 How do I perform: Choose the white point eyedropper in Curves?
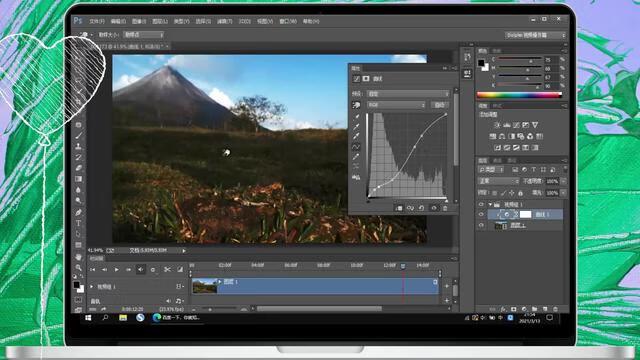[x=356, y=136]
